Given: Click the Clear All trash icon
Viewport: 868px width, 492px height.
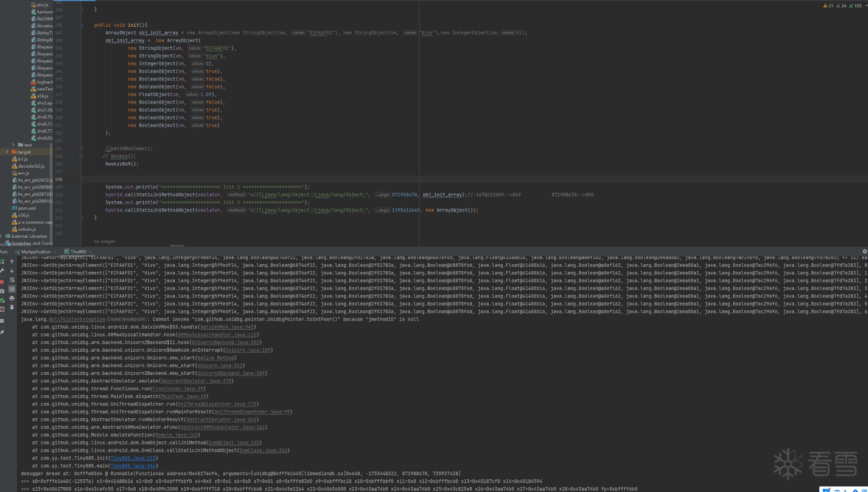Looking at the screenshot, I should tap(12, 307).
